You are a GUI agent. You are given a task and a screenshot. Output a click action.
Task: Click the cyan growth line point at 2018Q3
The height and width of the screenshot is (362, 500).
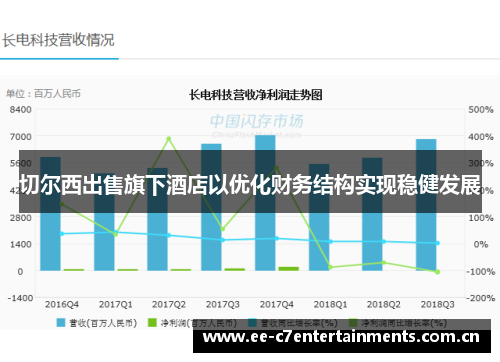438,243
